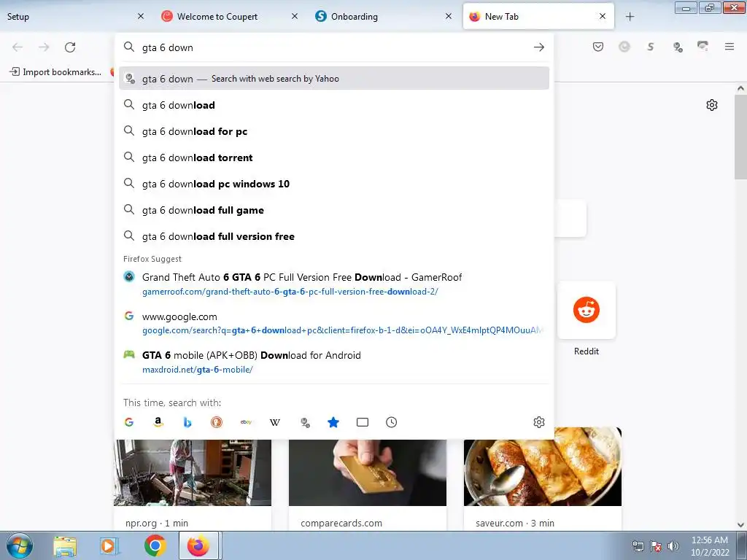Search this time with web search engine
Viewport: 747px width, 560px height.
pos(304,422)
